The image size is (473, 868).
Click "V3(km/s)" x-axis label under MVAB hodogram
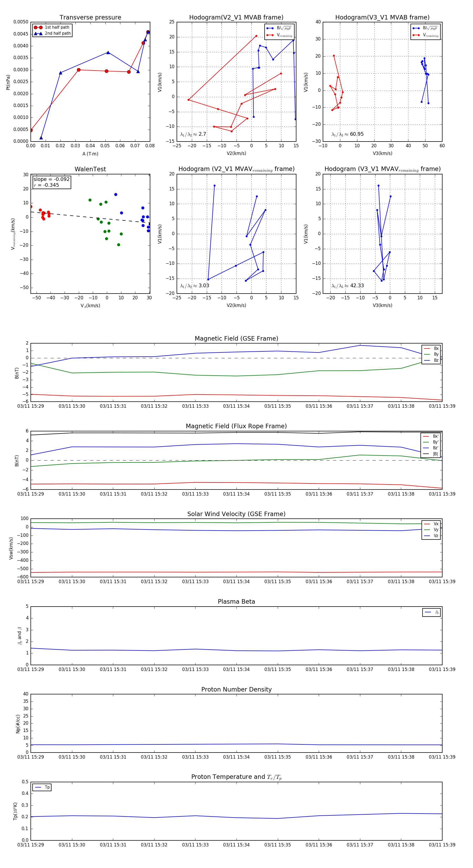pyautogui.click(x=382, y=153)
